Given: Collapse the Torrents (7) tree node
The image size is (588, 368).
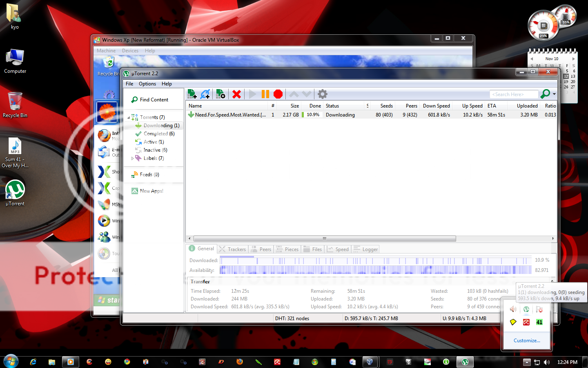Looking at the screenshot, I should [x=129, y=117].
